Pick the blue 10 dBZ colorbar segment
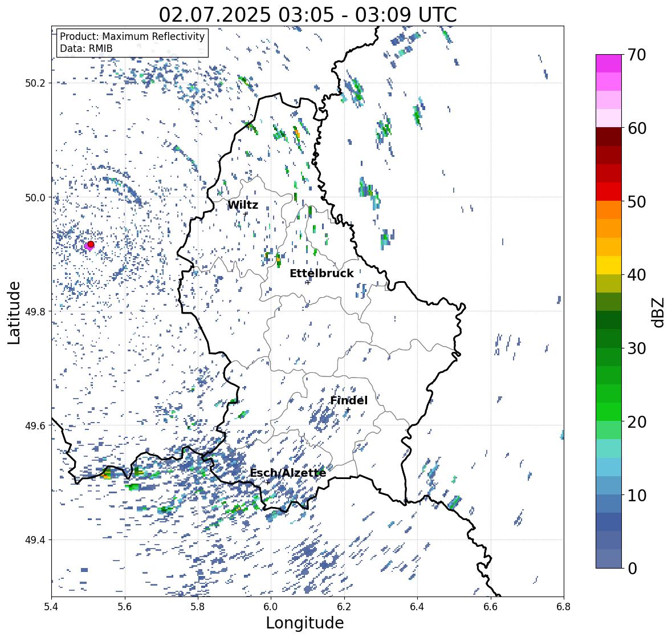Viewport: 672px width, 637px height. 609,485
